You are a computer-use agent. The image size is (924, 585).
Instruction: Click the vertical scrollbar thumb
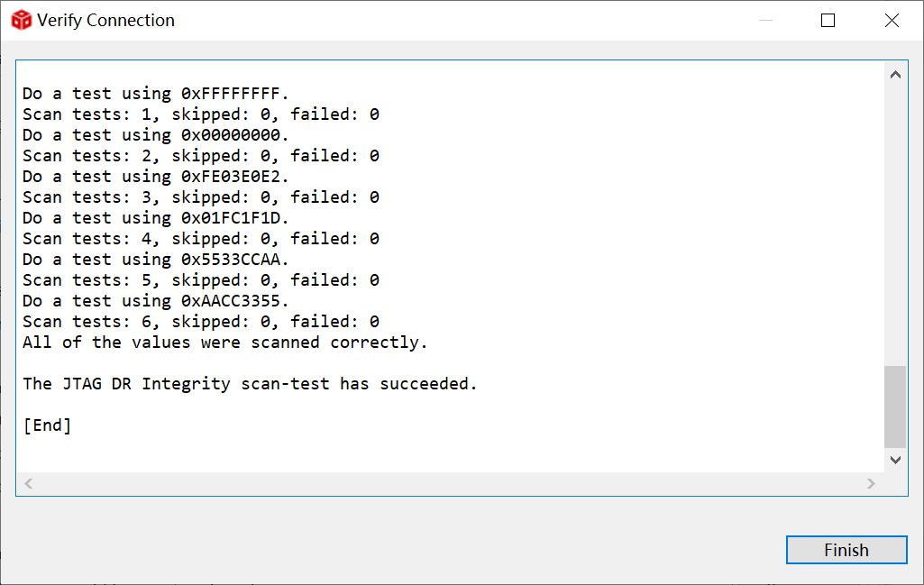[895, 407]
